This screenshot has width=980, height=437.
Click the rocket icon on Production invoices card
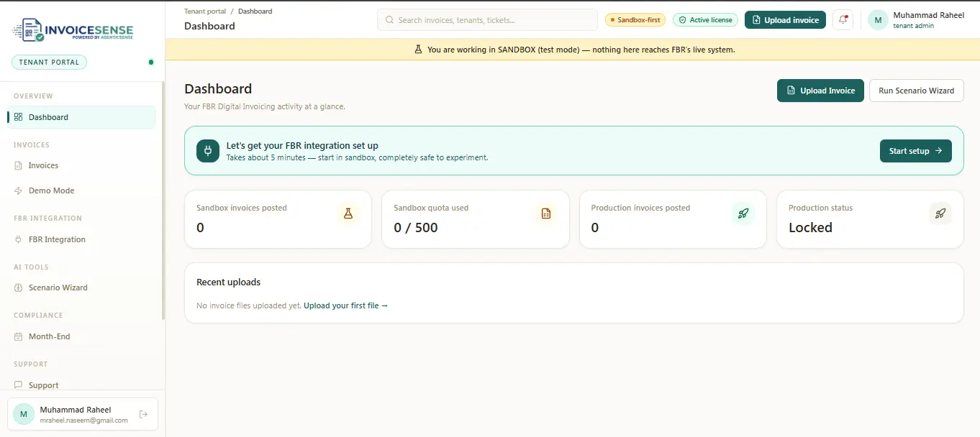tap(743, 213)
